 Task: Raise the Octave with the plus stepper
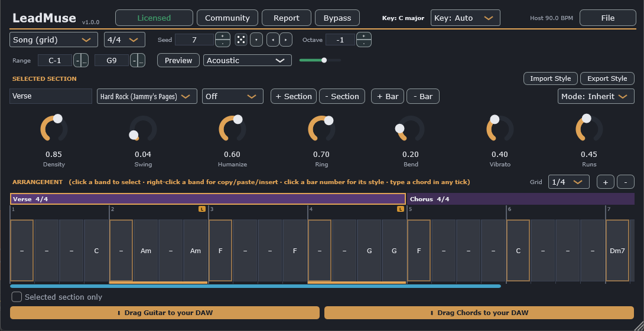pyautogui.click(x=364, y=36)
